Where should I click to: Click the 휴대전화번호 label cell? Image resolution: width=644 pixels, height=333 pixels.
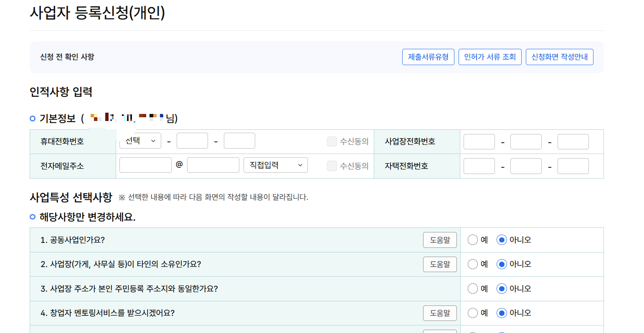[73, 141]
